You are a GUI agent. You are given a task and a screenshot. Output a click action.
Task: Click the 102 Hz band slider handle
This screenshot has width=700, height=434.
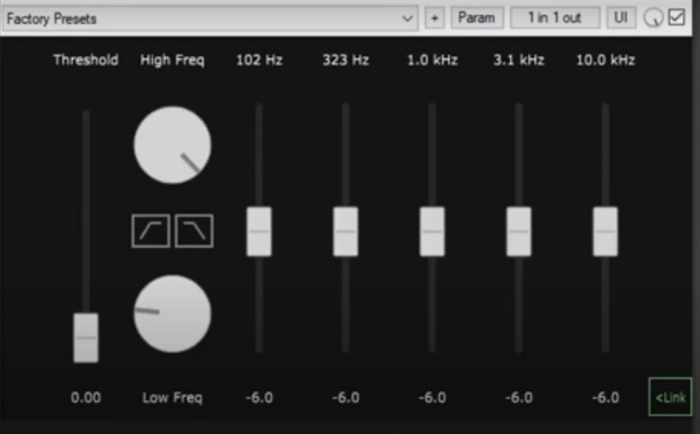pyautogui.click(x=259, y=231)
